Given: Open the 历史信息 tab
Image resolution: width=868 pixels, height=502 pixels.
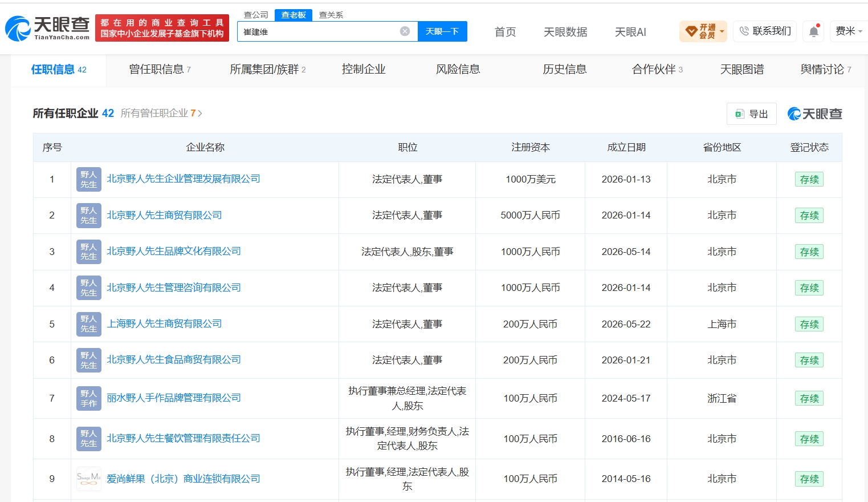Looking at the screenshot, I should click(565, 70).
